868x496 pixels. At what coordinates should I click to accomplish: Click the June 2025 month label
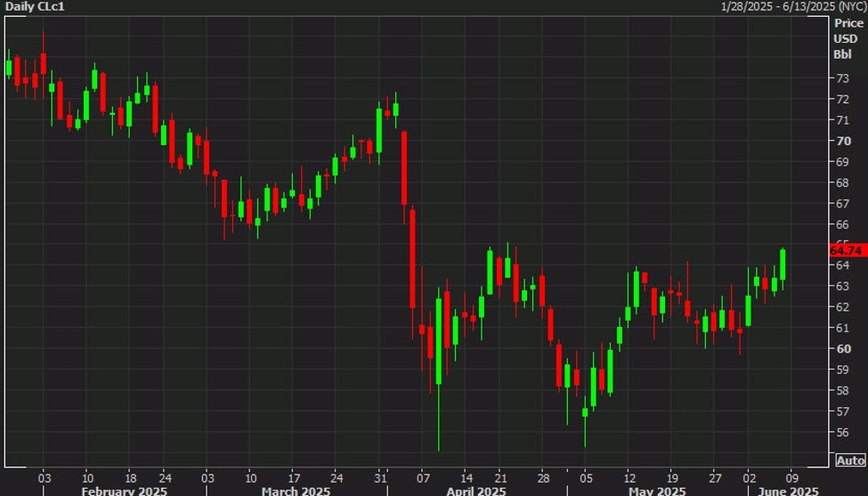pos(789,491)
